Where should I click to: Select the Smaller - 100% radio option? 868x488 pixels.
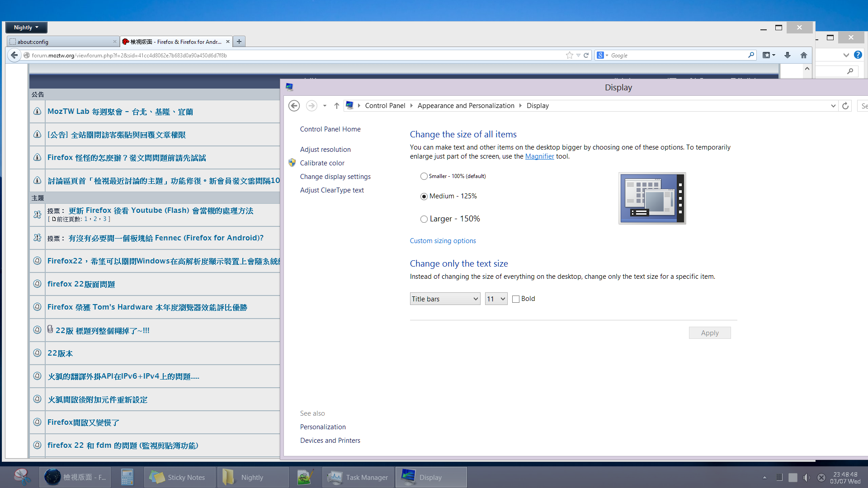[x=424, y=176]
